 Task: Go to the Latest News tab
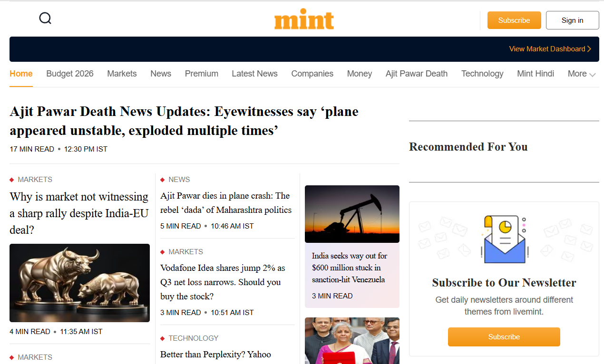(x=254, y=74)
